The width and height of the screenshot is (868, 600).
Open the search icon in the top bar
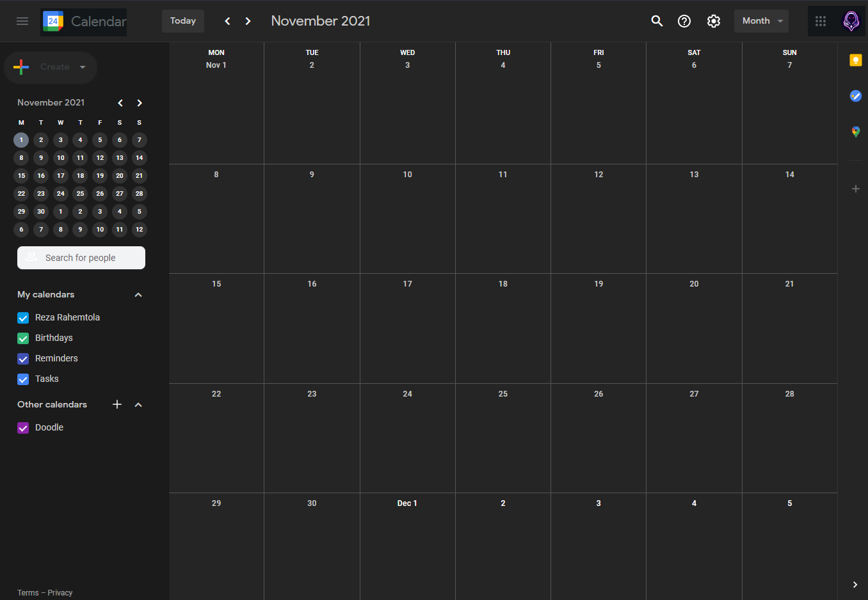click(x=657, y=20)
